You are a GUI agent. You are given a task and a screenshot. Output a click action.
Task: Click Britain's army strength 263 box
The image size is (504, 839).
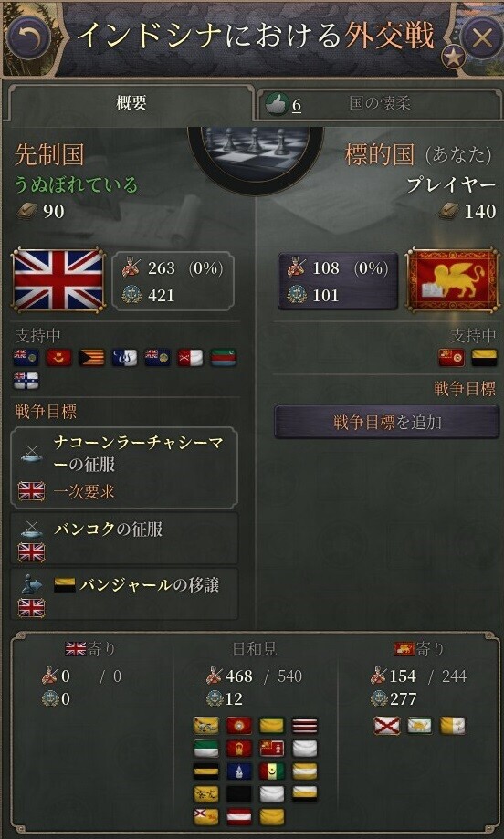pyautogui.click(x=173, y=281)
